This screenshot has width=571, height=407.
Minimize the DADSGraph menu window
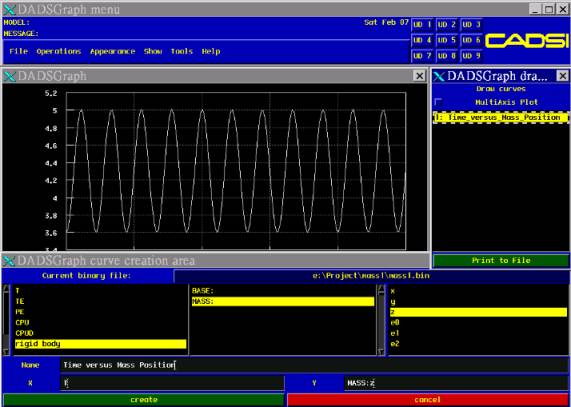click(x=535, y=9)
